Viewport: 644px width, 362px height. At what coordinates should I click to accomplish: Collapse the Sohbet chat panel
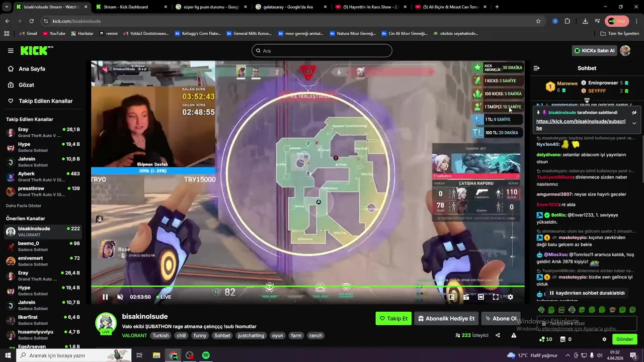(x=536, y=68)
